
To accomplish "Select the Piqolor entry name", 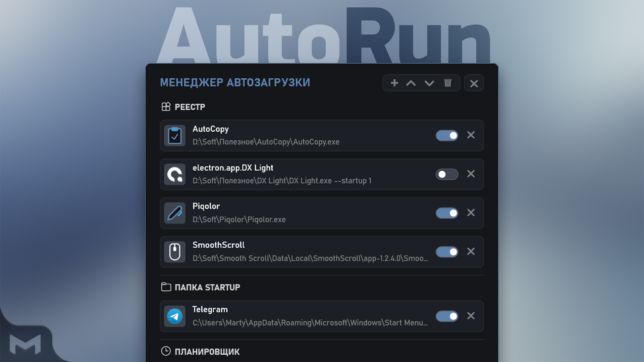I will [206, 206].
